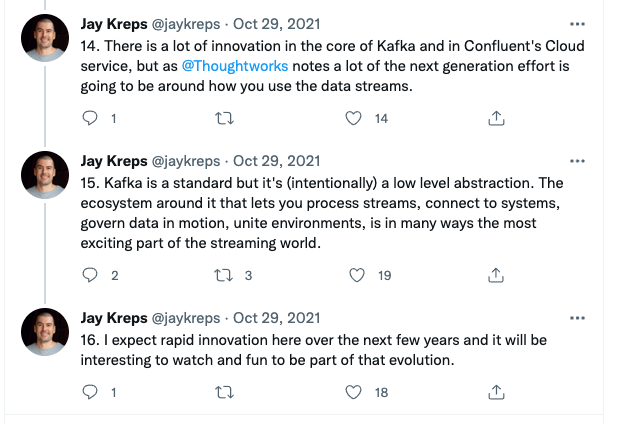
Task: Click Jay Kreps avatar on tweet 14
Action: 45,39
